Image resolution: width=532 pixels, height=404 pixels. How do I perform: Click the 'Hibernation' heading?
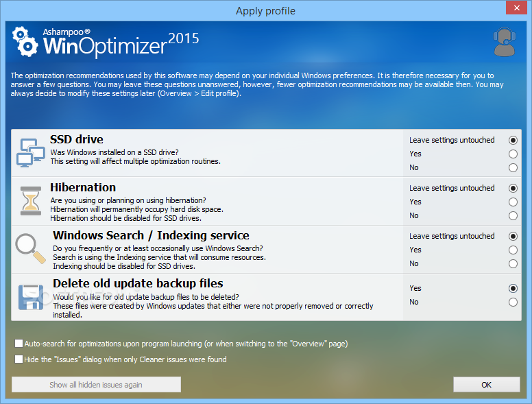83,187
